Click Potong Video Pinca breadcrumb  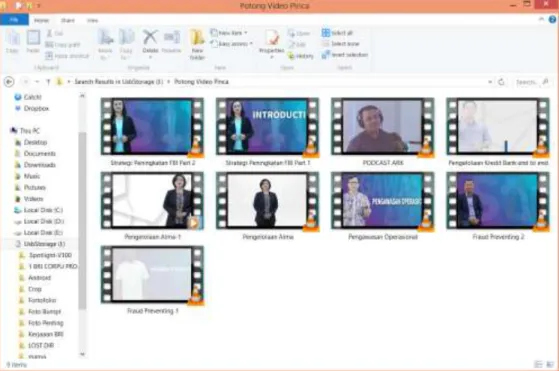point(201,82)
